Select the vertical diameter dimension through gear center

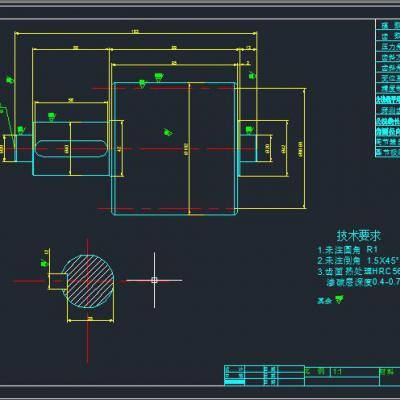point(188,148)
